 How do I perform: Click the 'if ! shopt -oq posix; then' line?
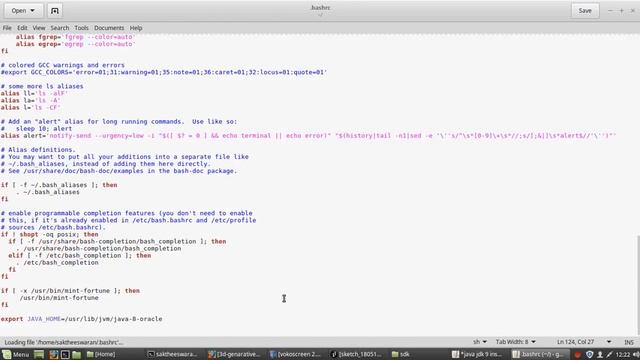pyautogui.click(x=49, y=234)
